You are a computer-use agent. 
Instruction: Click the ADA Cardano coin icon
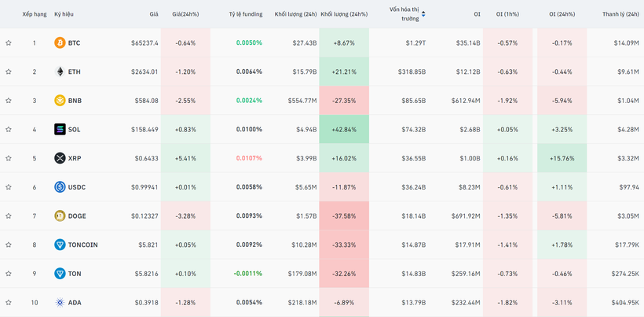pyautogui.click(x=60, y=302)
